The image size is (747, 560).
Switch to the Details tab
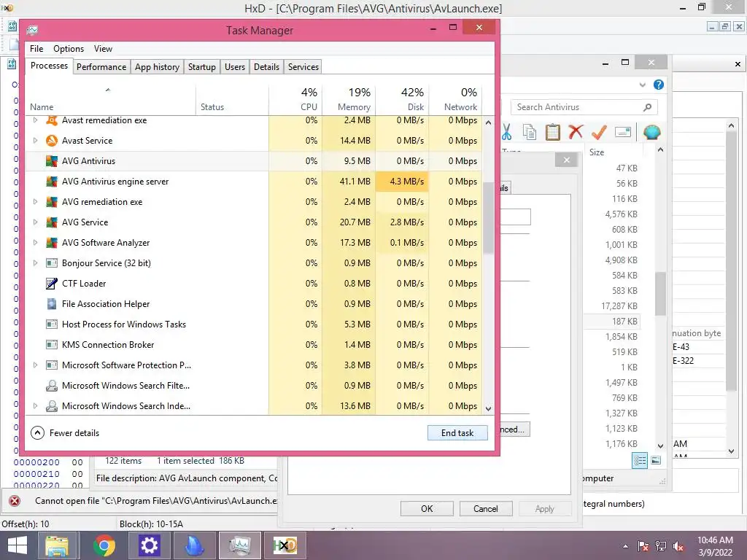tap(266, 66)
